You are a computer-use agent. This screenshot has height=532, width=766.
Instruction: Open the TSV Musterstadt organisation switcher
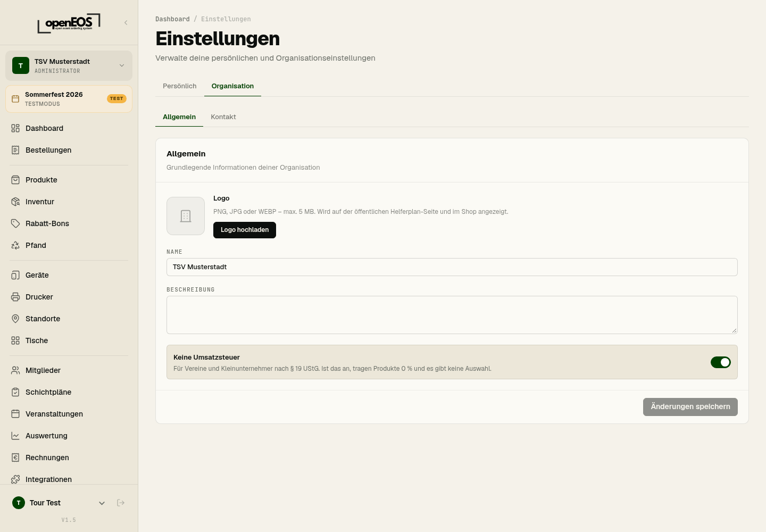(x=69, y=65)
